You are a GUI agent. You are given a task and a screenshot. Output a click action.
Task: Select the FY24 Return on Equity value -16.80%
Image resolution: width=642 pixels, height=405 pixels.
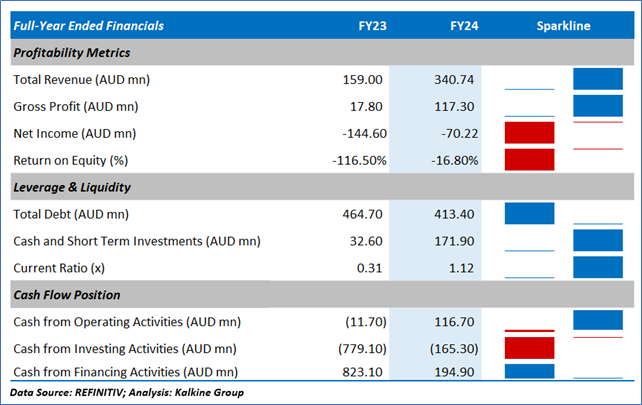(452, 160)
